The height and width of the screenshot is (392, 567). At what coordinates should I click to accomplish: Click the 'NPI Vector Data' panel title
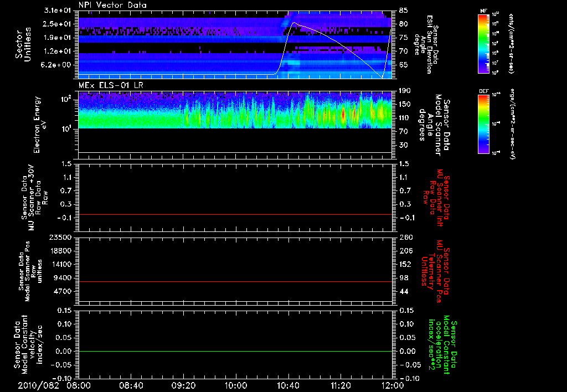click(x=113, y=5)
